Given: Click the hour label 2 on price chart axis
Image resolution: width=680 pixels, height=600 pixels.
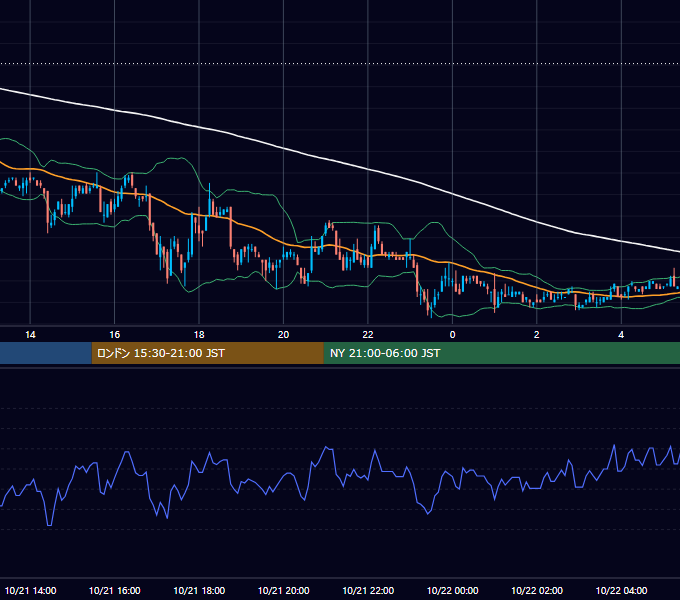Looking at the screenshot, I should (x=536, y=335).
